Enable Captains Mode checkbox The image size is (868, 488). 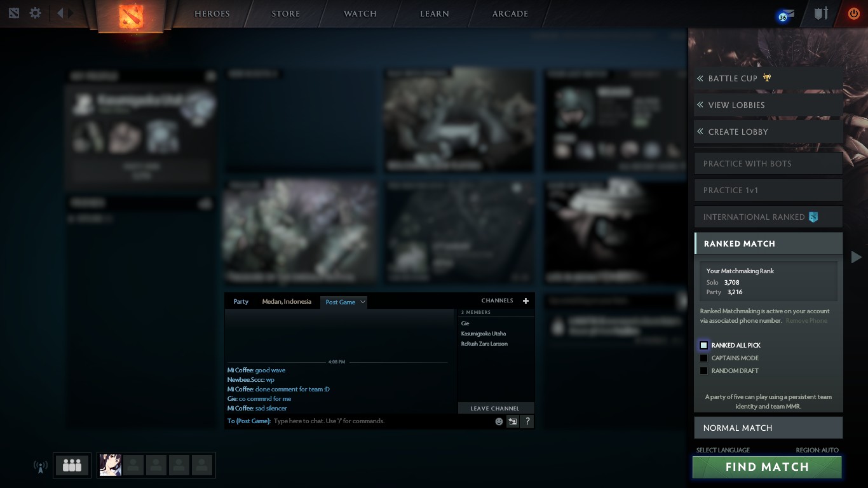[x=703, y=358]
